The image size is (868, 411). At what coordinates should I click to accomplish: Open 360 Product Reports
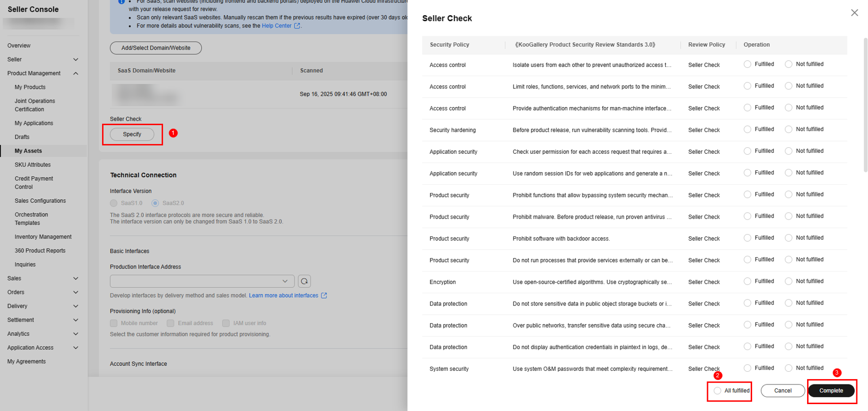[x=40, y=250]
